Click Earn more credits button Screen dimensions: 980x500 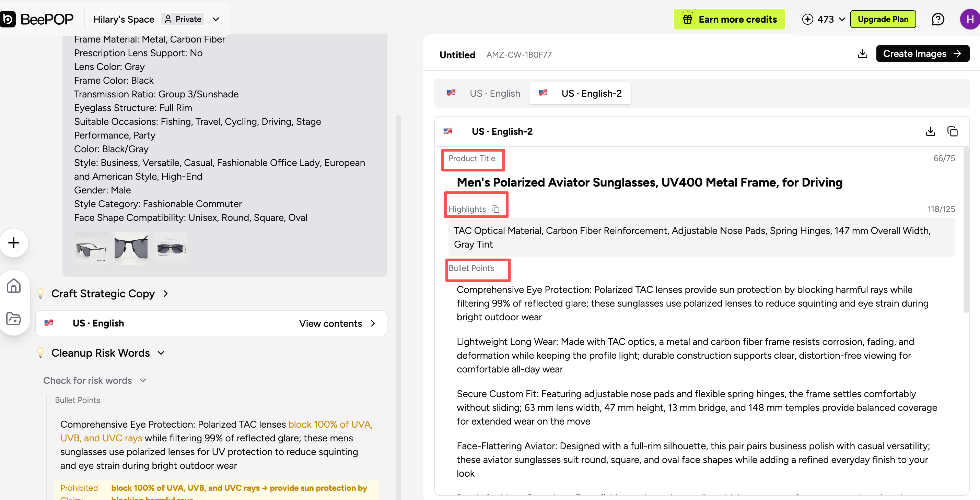coord(729,19)
